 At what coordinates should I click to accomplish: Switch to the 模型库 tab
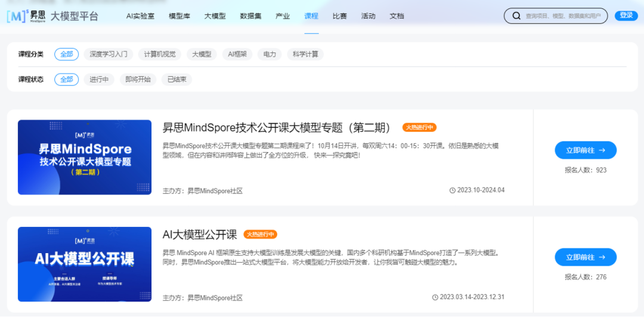[x=179, y=16]
